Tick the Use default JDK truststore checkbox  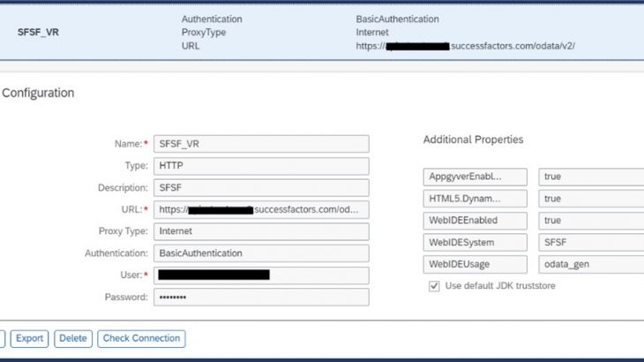434,286
